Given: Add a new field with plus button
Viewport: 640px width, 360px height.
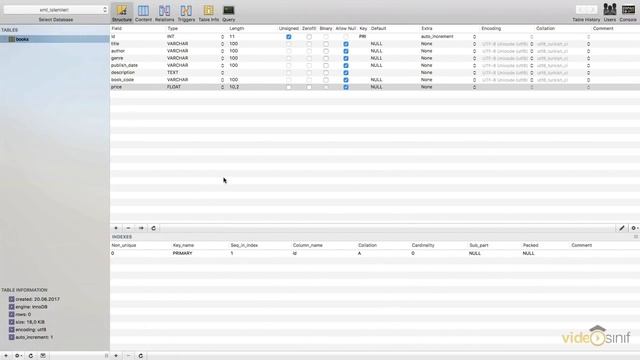Looking at the screenshot, I should [116, 228].
